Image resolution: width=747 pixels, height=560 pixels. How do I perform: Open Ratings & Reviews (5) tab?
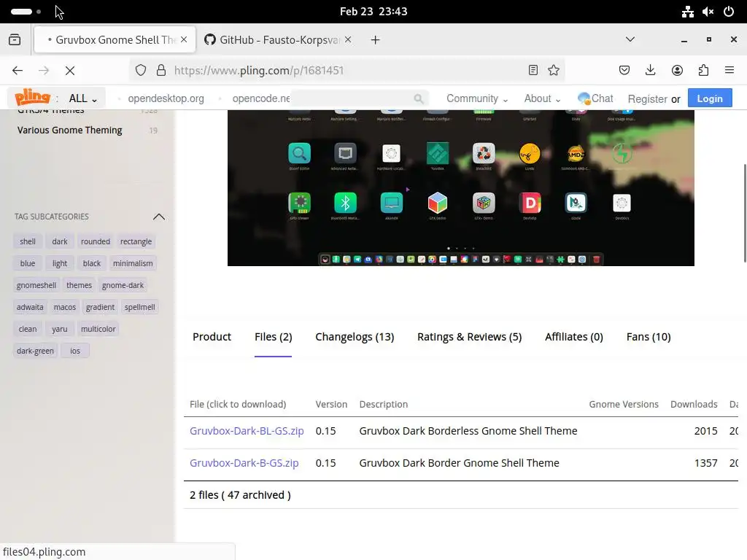[x=469, y=337]
